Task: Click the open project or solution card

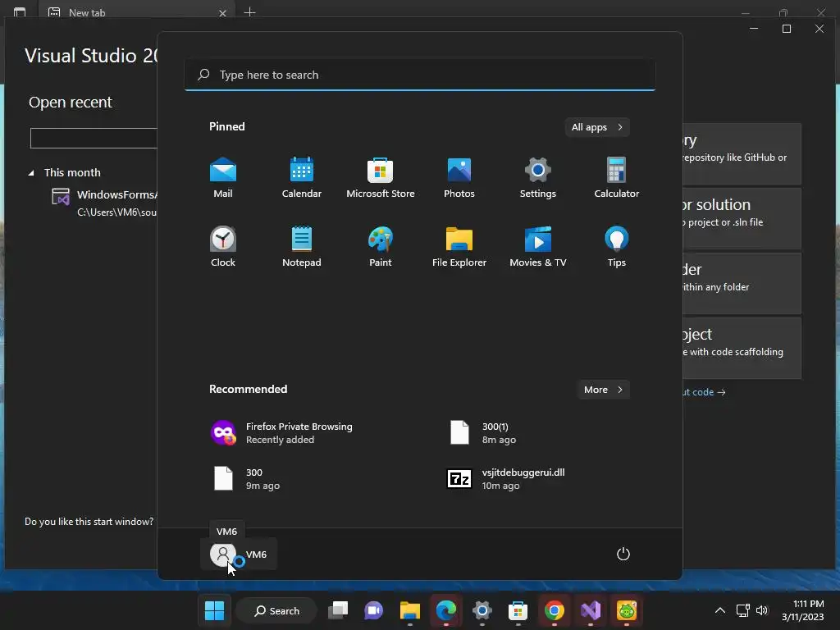Action: pos(742,218)
